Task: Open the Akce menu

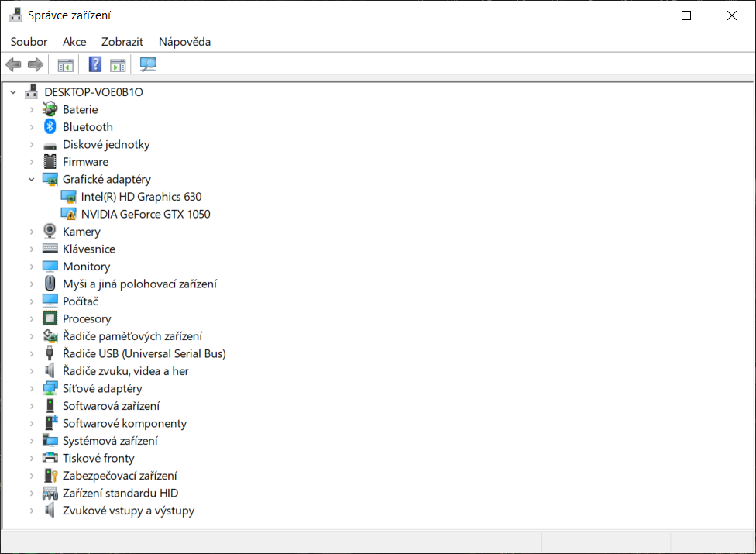Action: point(74,42)
